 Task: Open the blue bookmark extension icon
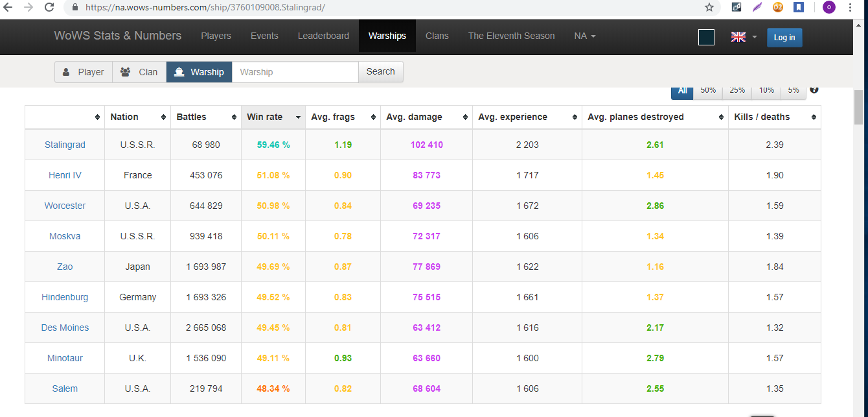point(799,8)
